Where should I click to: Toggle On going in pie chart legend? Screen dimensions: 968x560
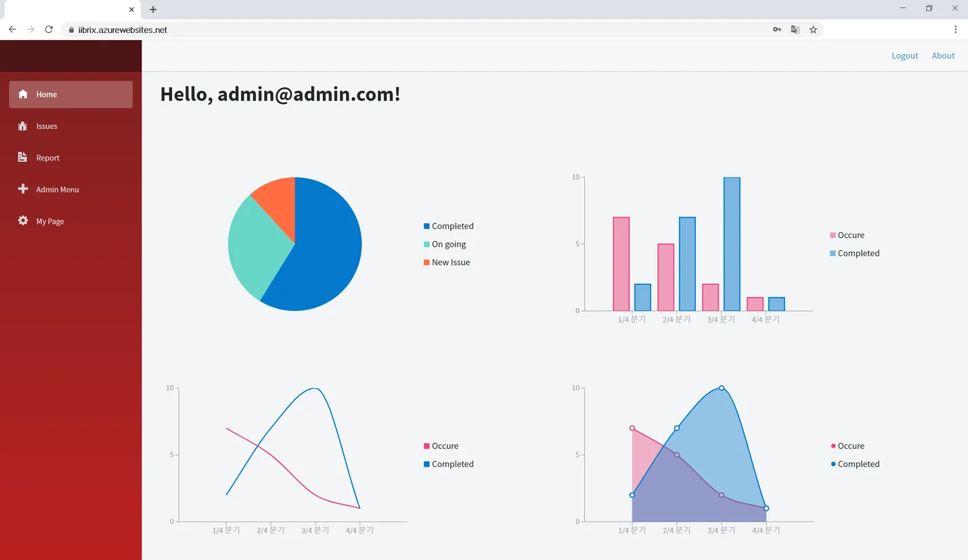[445, 244]
